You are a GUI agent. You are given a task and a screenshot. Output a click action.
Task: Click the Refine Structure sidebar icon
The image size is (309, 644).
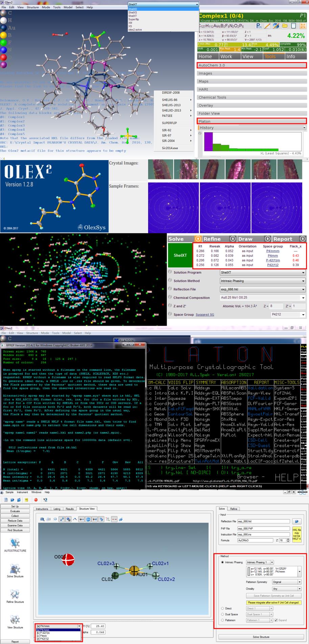point(15,594)
